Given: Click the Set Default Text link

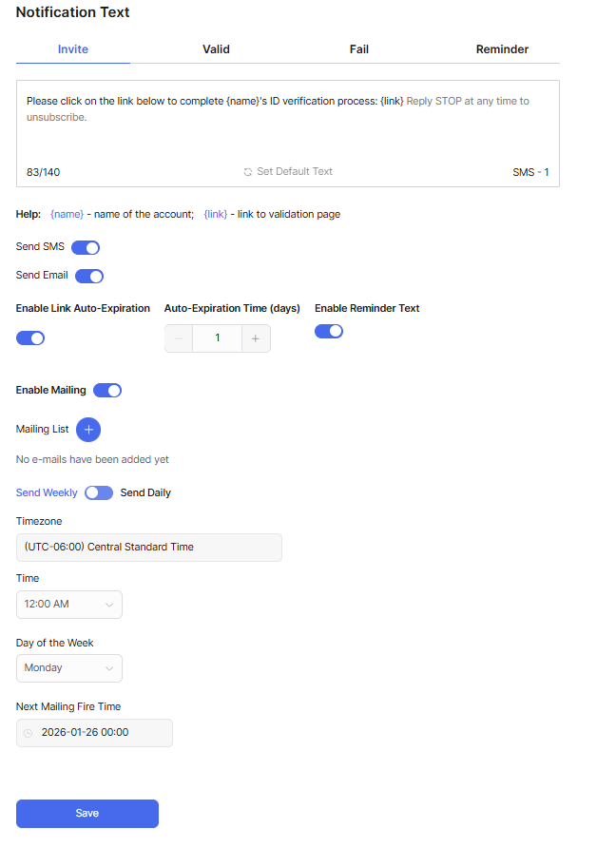Looking at the screenshot, I should (295, 172).
